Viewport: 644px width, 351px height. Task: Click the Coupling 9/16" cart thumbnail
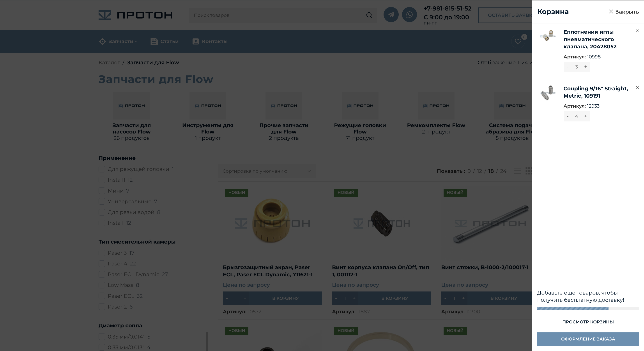click(x=548, y=92)
